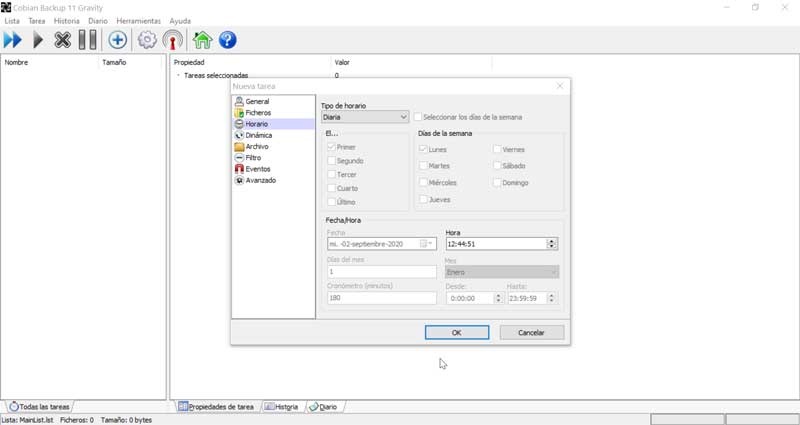Switch to the Diario bottom tab

pyautogui.click(x=323, y=407)
